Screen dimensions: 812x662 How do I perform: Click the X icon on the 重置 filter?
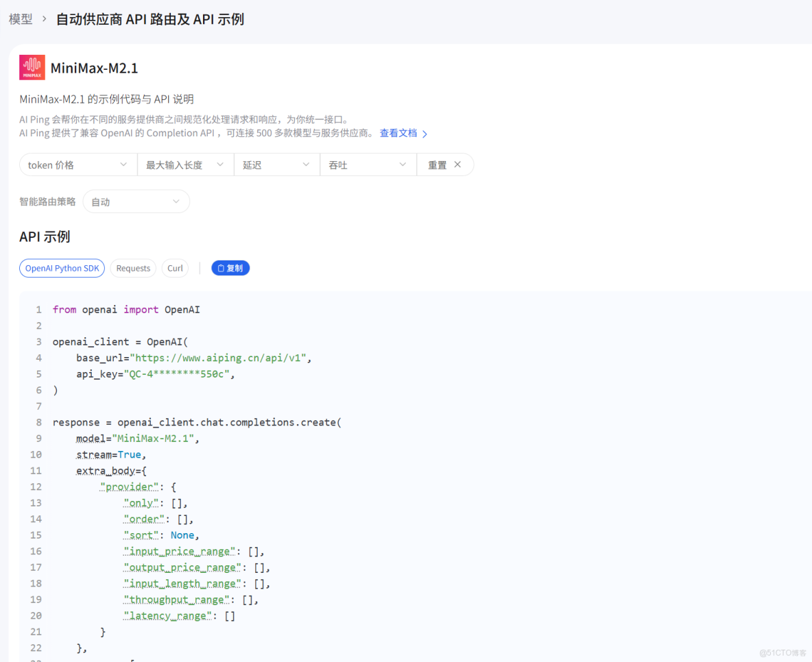(456, 164)
